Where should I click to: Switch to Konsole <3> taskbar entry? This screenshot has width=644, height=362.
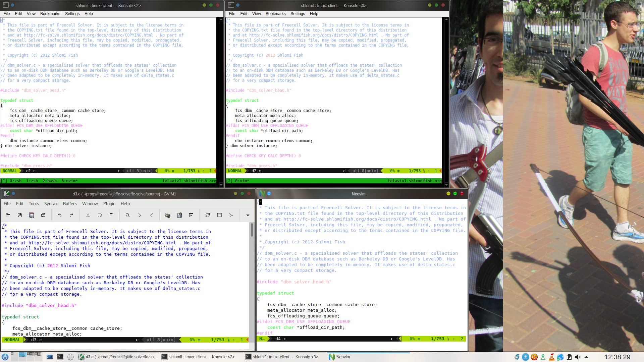tap(285, 357)
